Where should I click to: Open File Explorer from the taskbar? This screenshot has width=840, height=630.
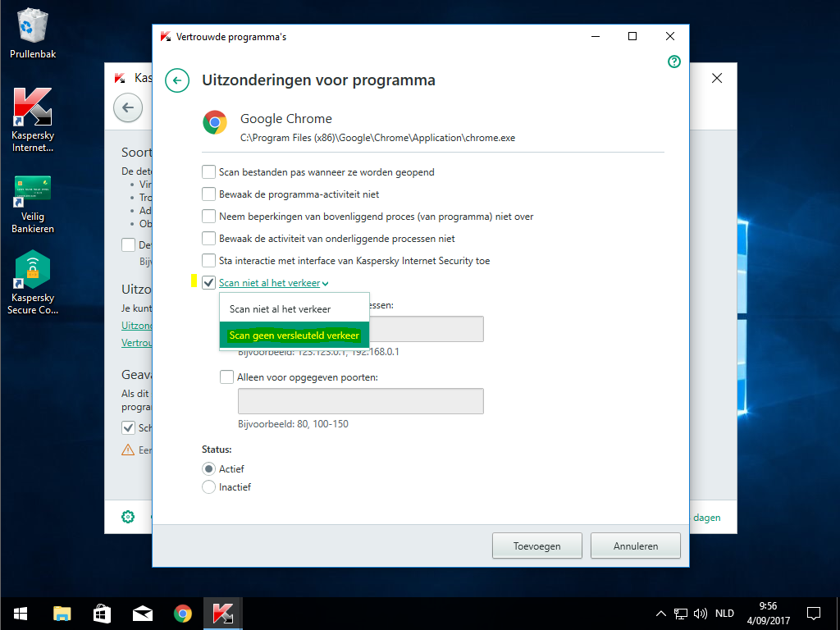[62, 614]
